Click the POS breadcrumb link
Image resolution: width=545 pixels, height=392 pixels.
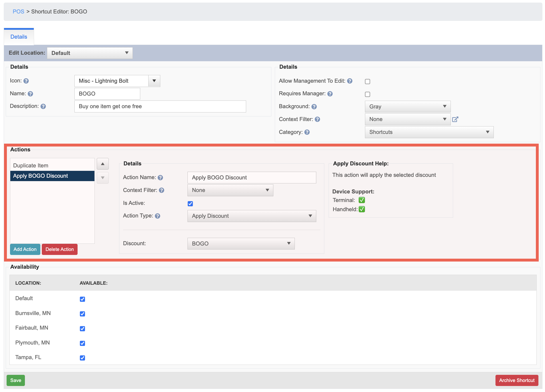[18, 12]
